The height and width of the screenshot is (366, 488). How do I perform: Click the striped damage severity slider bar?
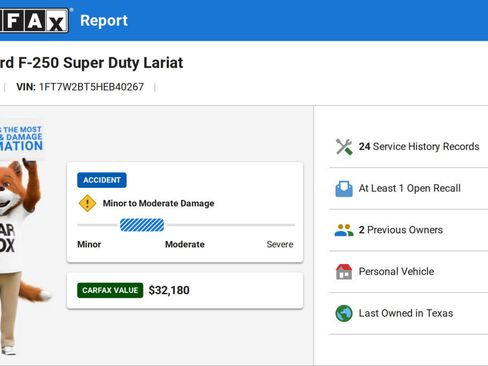coord(142,225)
